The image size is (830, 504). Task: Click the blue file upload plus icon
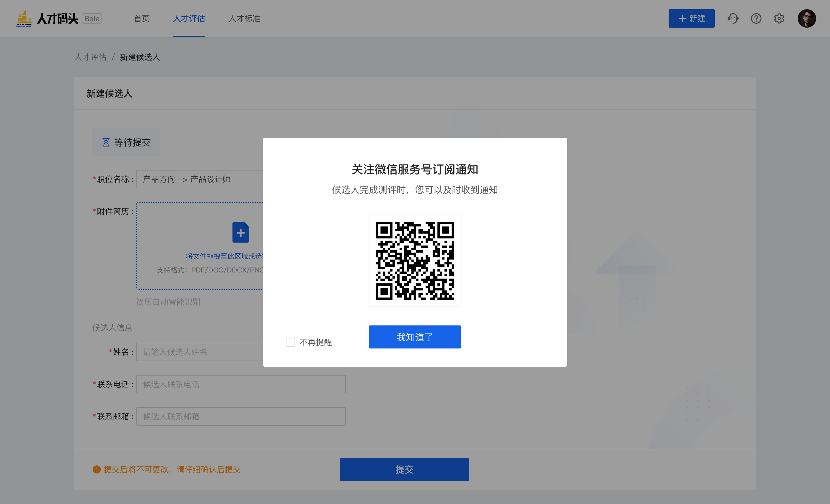tap(241, 232)
